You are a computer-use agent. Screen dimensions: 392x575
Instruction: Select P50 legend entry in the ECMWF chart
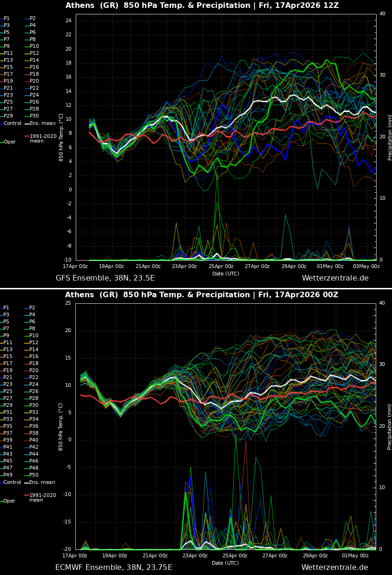[34, 475]
